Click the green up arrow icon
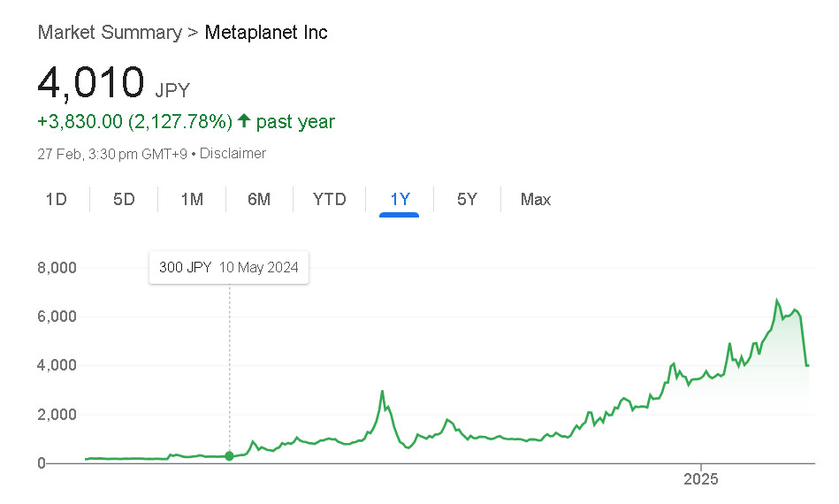This screenshot has height=504, width=839. [244, 121]
